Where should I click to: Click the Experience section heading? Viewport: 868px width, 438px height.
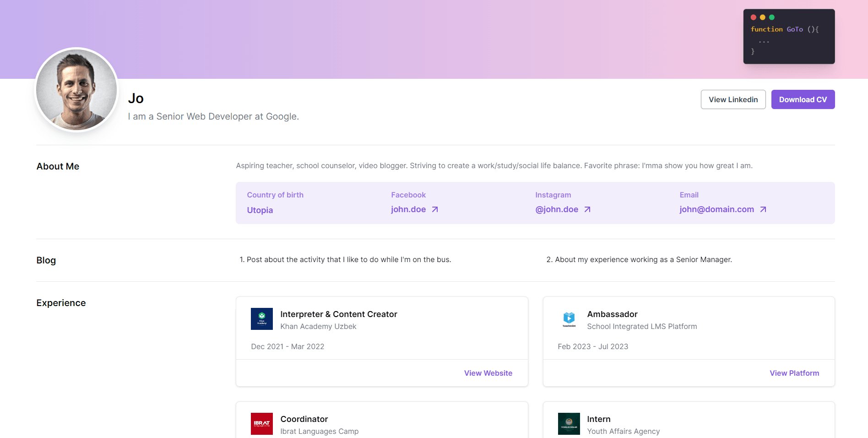pyautogui.click(x=61, y=303)
